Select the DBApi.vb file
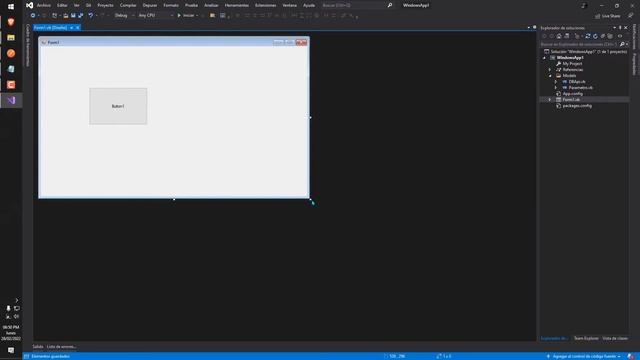 (x=577, y=82)
